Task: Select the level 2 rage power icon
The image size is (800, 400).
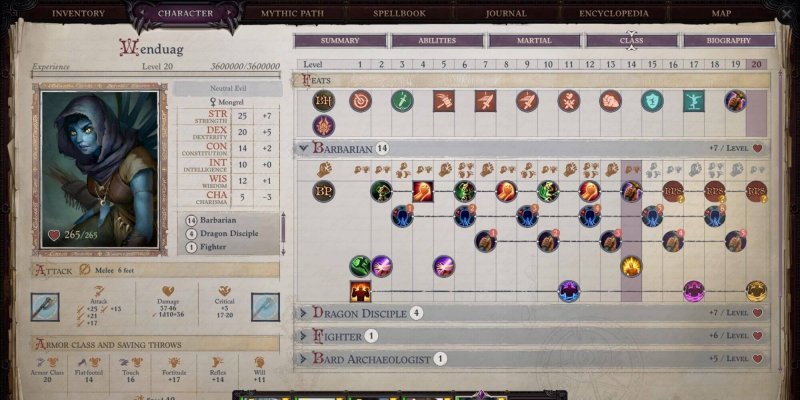Action: click(381, 191)
